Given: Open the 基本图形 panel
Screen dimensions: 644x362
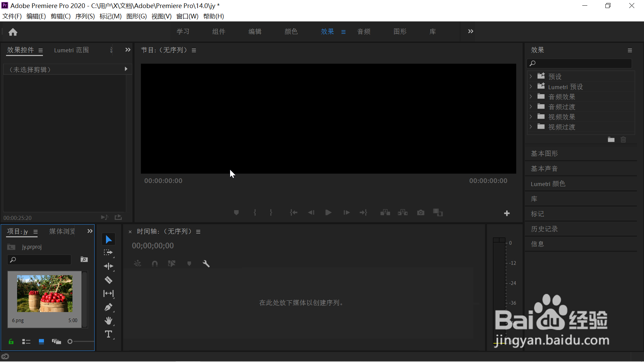Looking at the screenshot, I should [x=544, y=154].
